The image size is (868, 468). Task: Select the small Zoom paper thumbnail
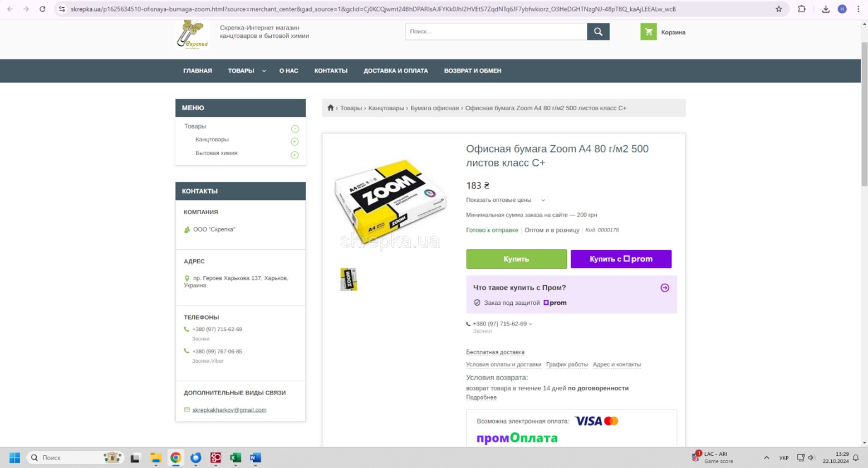[x=349, y=279]
